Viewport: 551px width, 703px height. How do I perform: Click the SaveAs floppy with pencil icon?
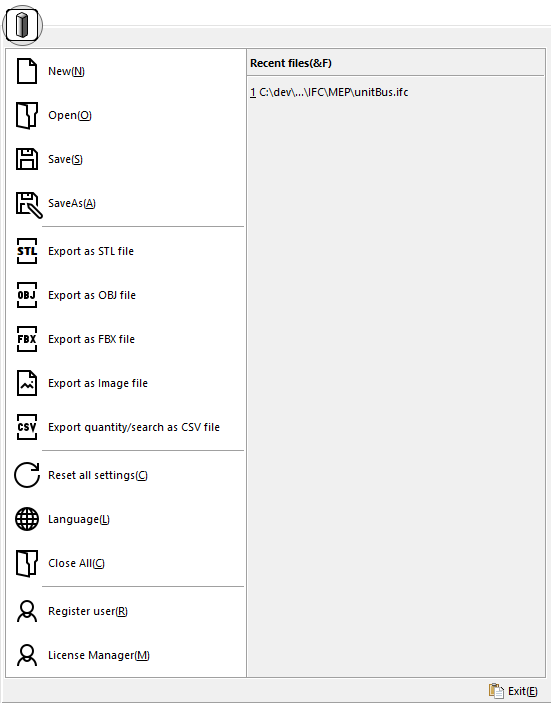coord(29,205)
